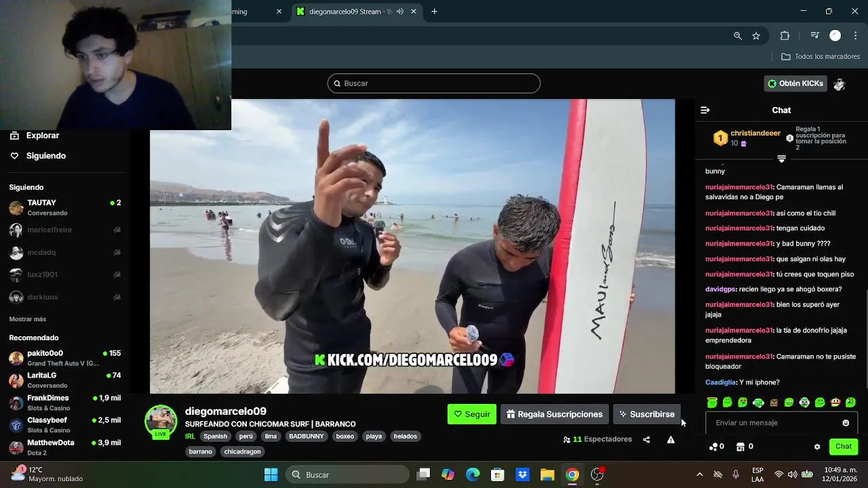Close the diegomarcelo09 Stream tab
The height and width of the screenshot is (488, 868).
pyautogui.click(x=414, y=12)
